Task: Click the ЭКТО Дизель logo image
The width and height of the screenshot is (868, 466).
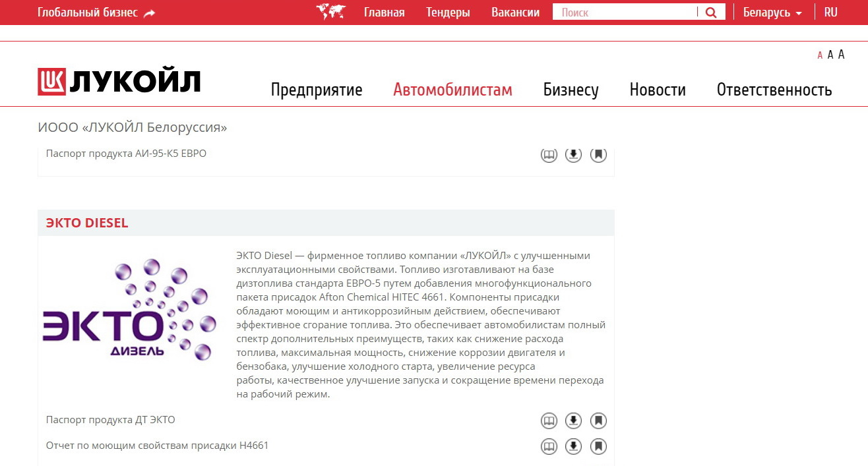Action: coord(129,310)
